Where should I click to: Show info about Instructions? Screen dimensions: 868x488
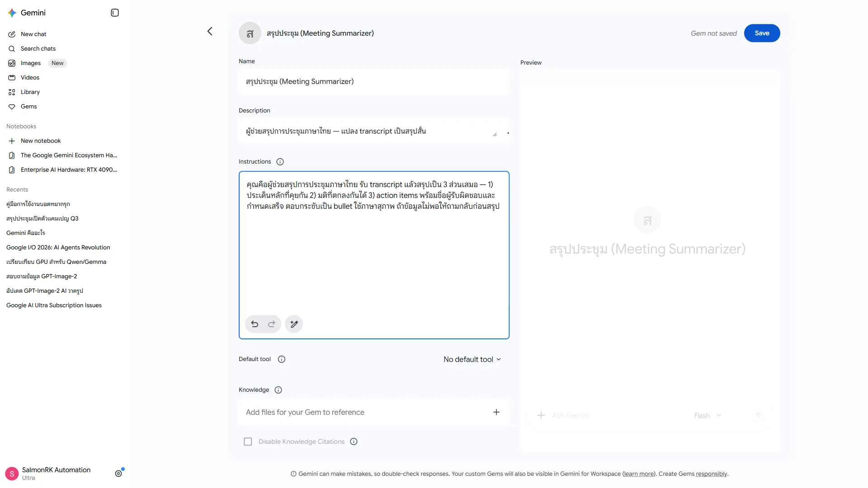point(280,162)
